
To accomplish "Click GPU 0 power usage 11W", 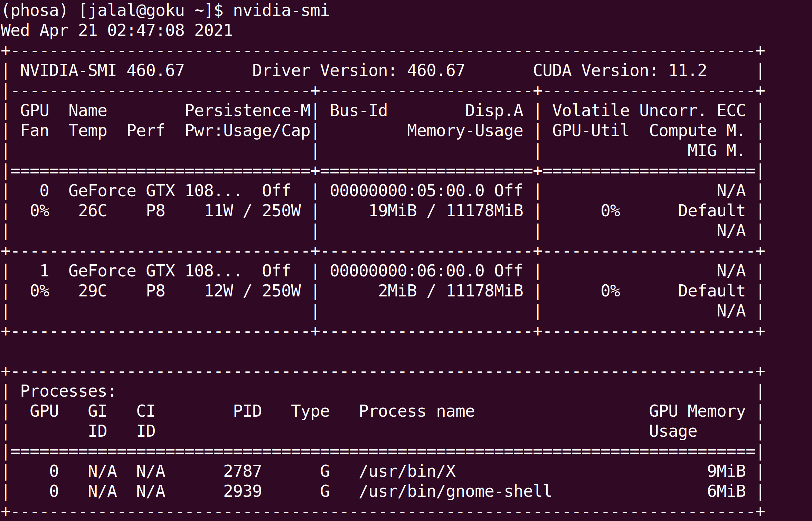I will pyautogui.click(x=219, y=211).
